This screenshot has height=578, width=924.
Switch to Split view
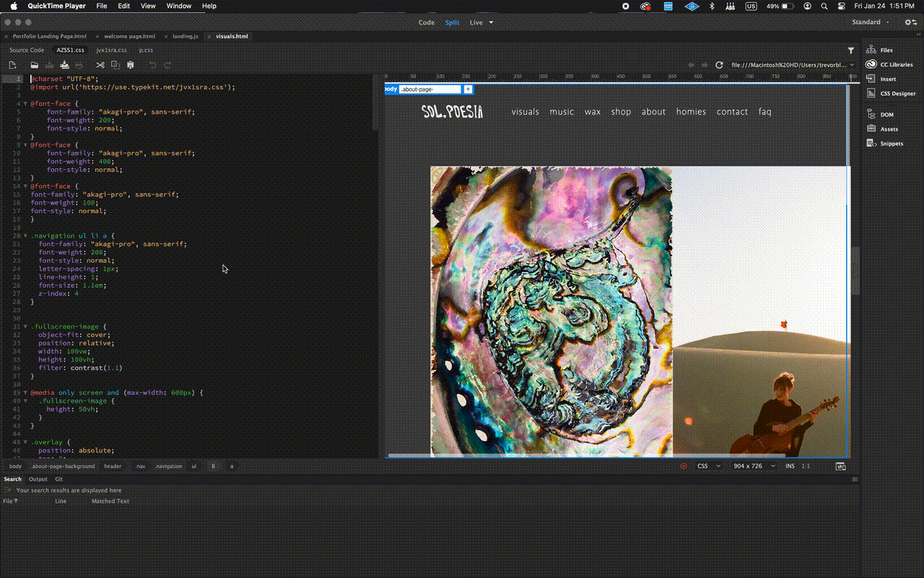452,22
